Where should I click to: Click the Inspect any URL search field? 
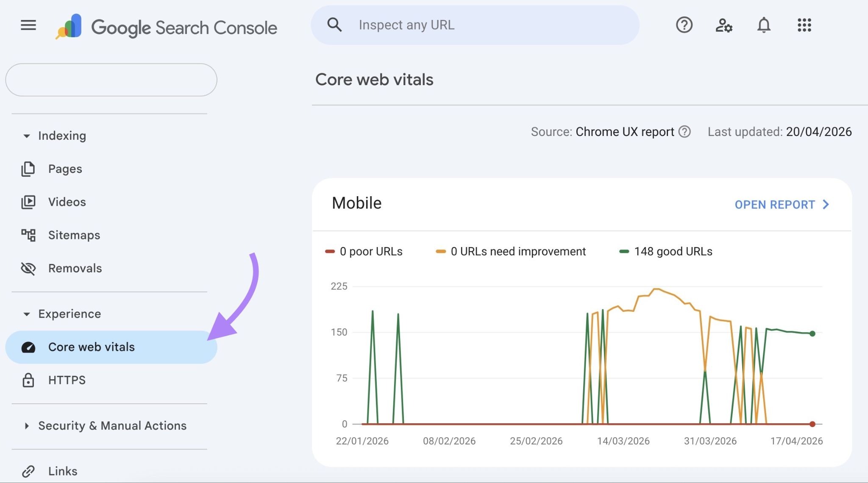tap(475, 25)
